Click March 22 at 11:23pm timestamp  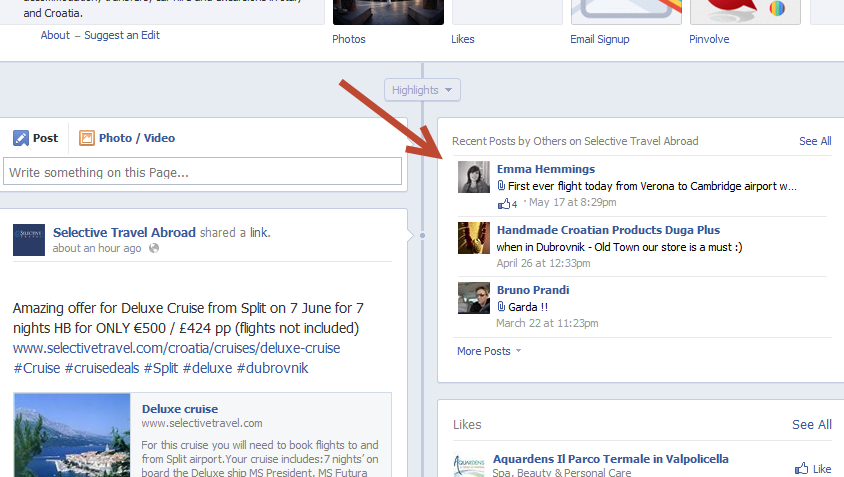coord(547,323)
